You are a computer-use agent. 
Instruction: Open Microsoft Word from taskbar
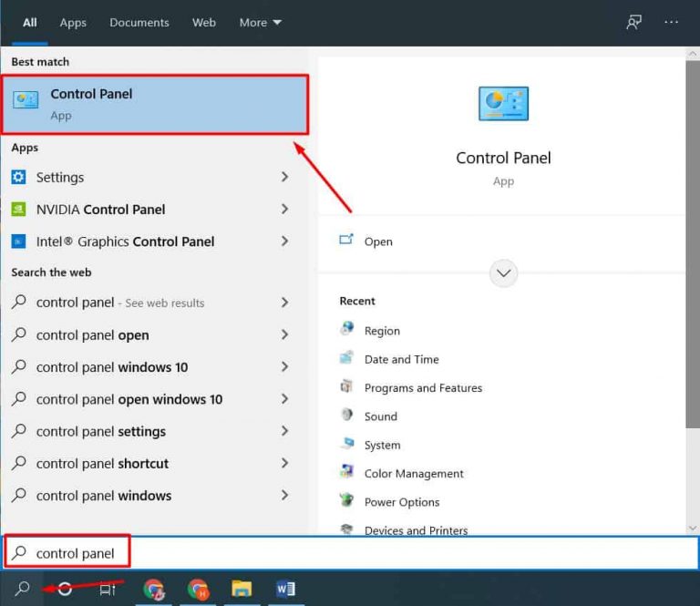[x=285, y=589]
